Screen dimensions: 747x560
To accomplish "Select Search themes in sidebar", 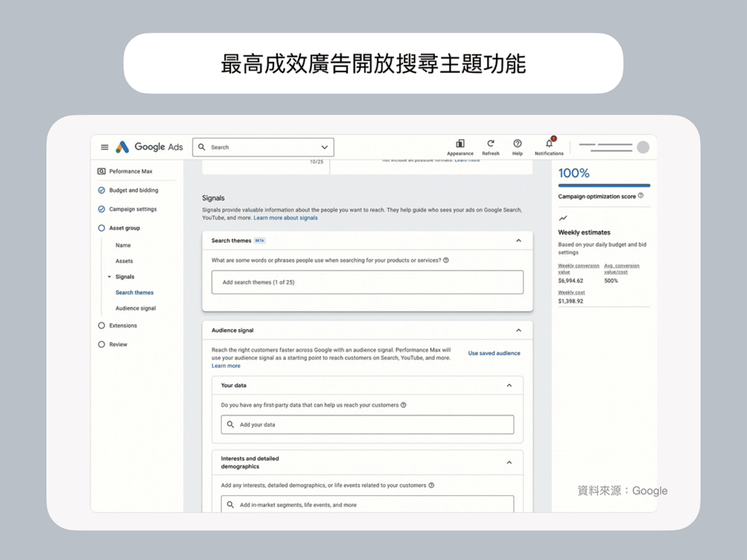I will (134, 292).
